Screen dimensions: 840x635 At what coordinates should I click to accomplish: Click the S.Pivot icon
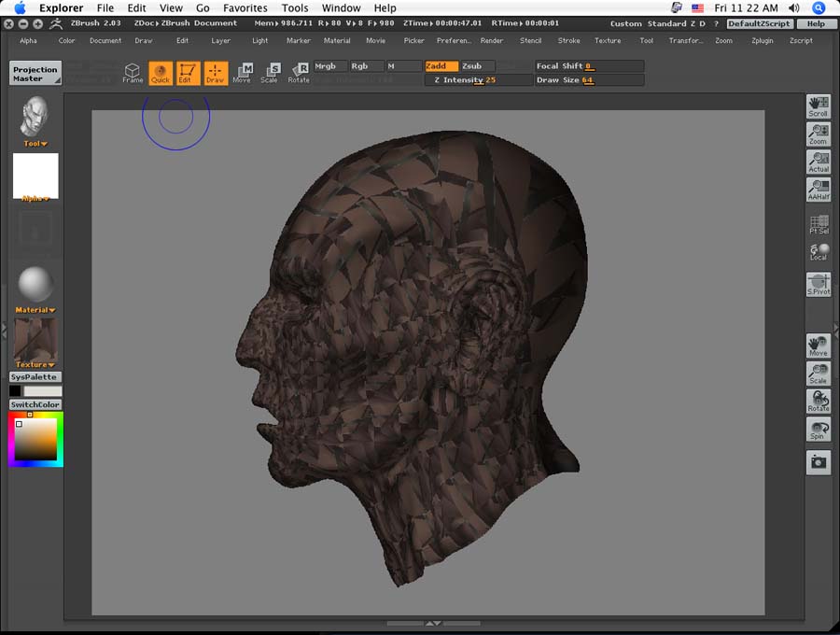click(818, 284)
